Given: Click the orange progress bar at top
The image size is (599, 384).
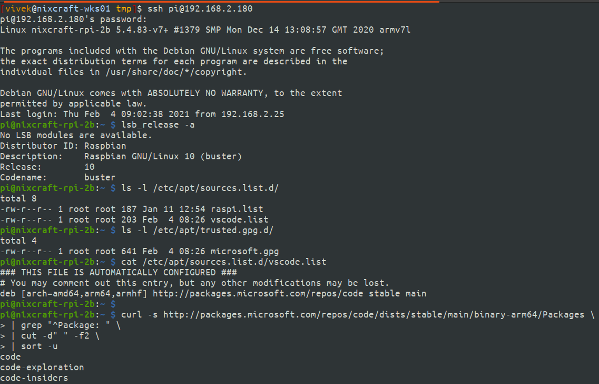Looking at the screenshot, I should 220,2.
